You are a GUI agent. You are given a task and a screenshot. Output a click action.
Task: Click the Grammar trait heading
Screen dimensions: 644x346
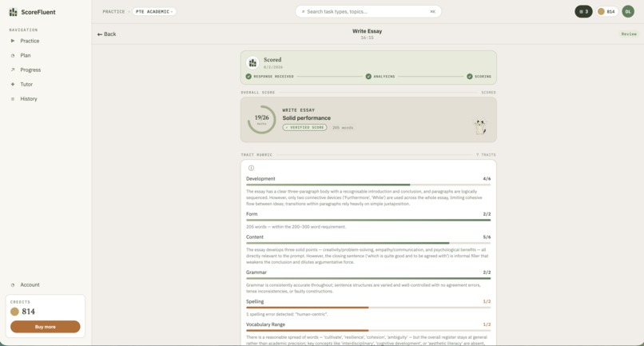256,272
